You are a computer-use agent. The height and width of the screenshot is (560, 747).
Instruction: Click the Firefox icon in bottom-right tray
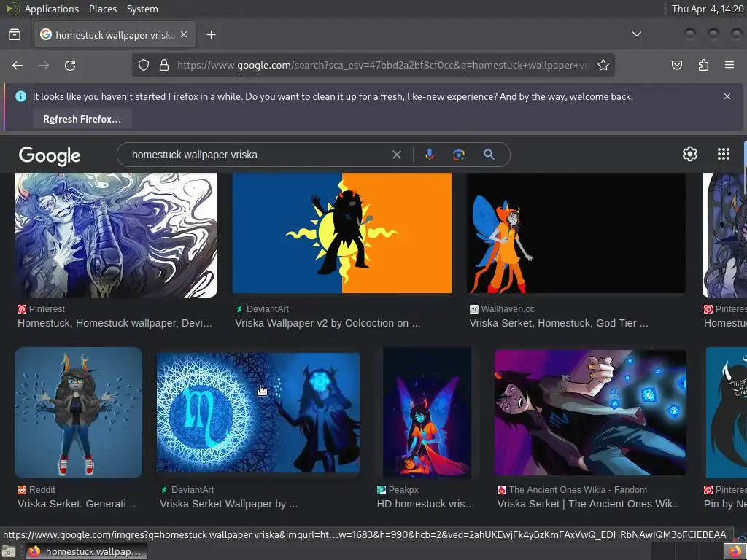pos(735,552)
